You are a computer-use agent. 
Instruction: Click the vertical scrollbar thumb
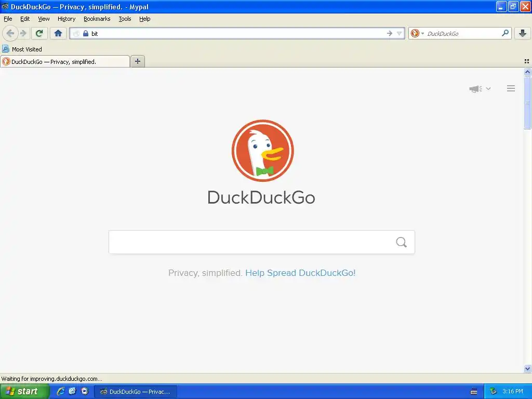(x=527, y=102)
